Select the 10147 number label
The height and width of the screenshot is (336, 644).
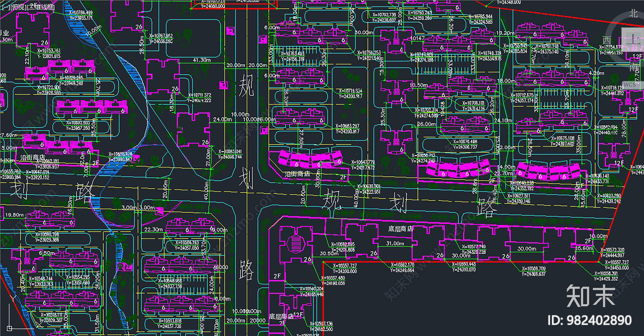point(417,38)
